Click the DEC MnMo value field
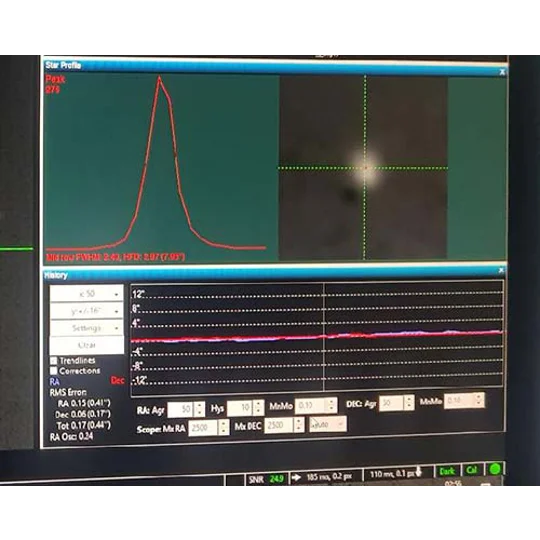 [459, 401]
